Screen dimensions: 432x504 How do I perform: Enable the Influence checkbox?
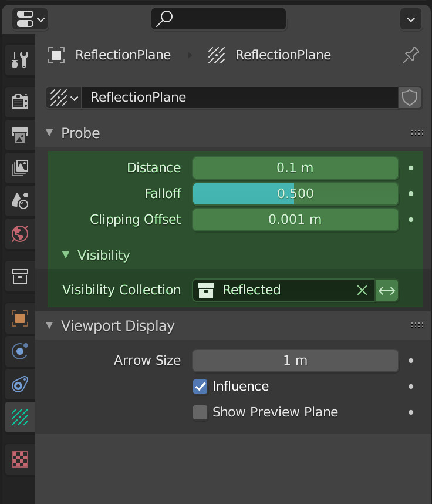pyautogui.click(x=200, y=387)
